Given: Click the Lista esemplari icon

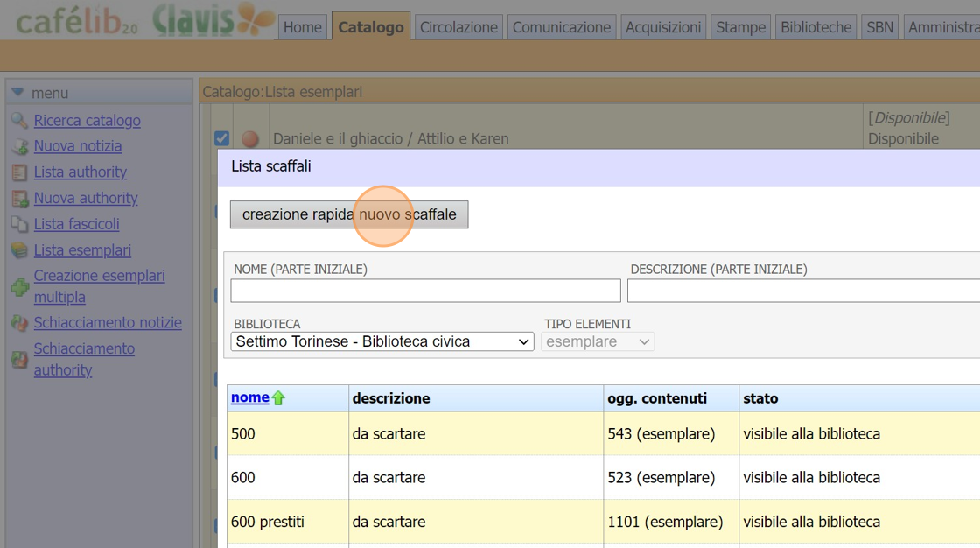Looking at the screenshot, I should [x=19, y=250].
